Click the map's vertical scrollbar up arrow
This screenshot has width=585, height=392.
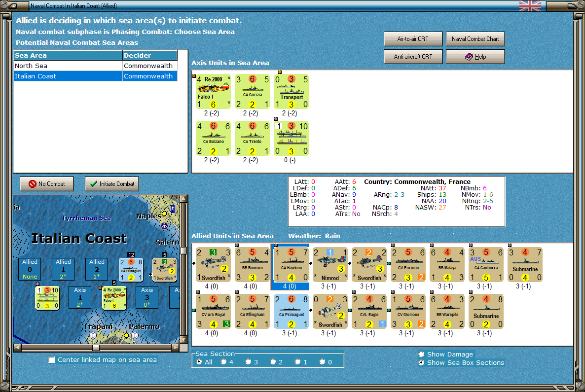click(183, 199)
